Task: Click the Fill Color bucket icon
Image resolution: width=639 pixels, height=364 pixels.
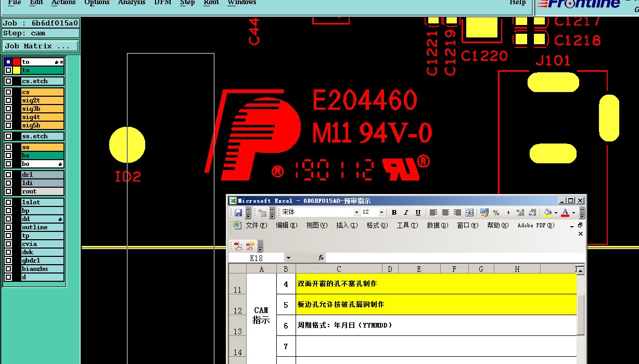Action: coord(547,213)
